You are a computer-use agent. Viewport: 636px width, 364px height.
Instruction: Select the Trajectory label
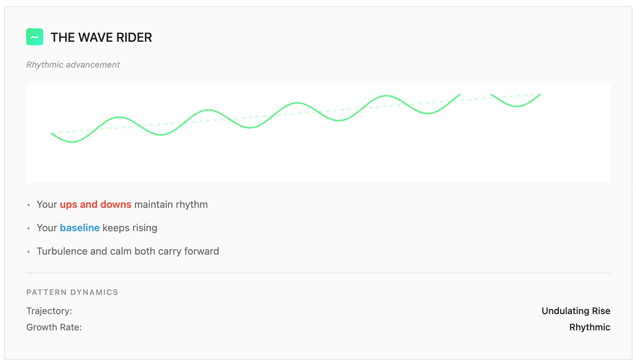point(49,311)
